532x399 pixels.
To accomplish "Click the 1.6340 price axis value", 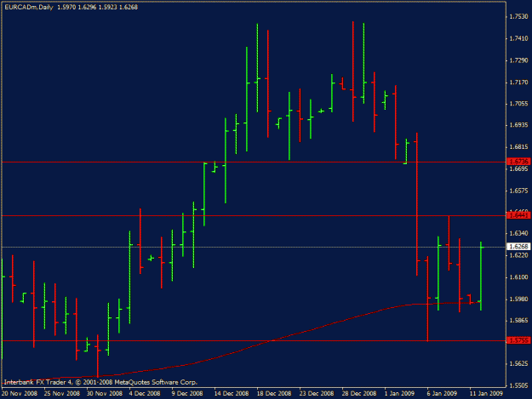I will [x=518, y=233].
